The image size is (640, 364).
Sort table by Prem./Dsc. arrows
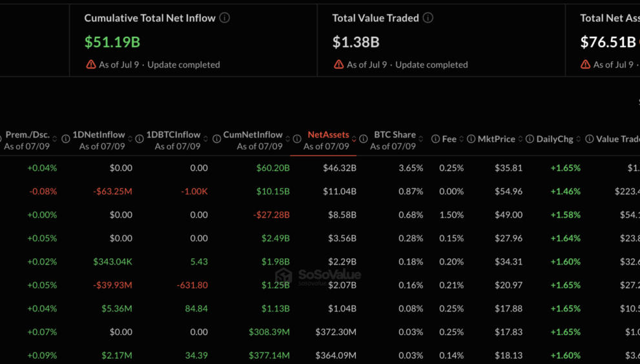[55, 139]
